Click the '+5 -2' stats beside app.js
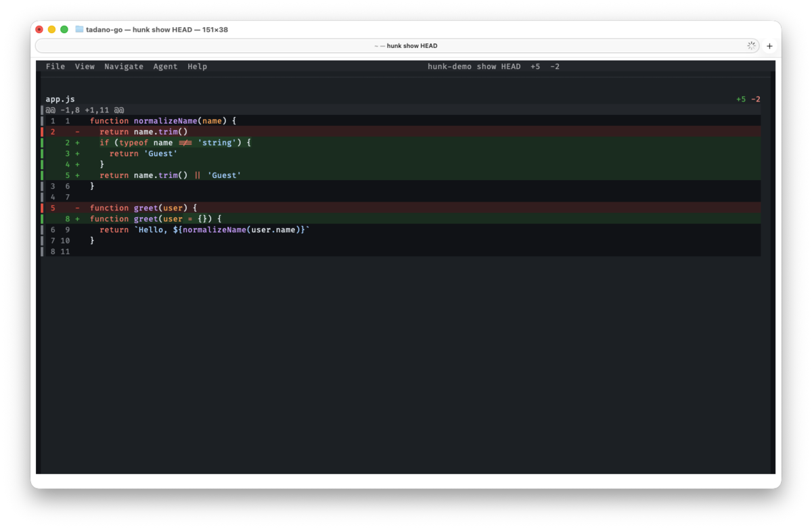The height and width of the screenshot is (529, 812). pyautogui.click(x=748, y=99)
